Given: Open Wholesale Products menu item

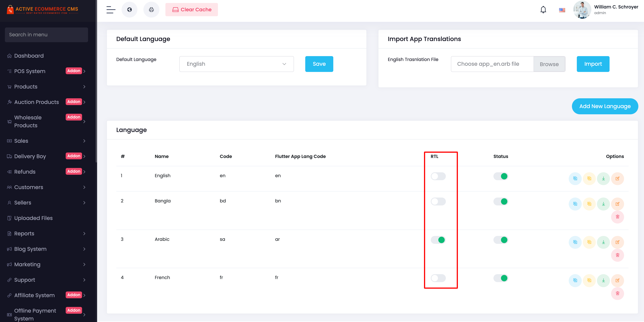Looking at the screenshot, I should point(46,121).
